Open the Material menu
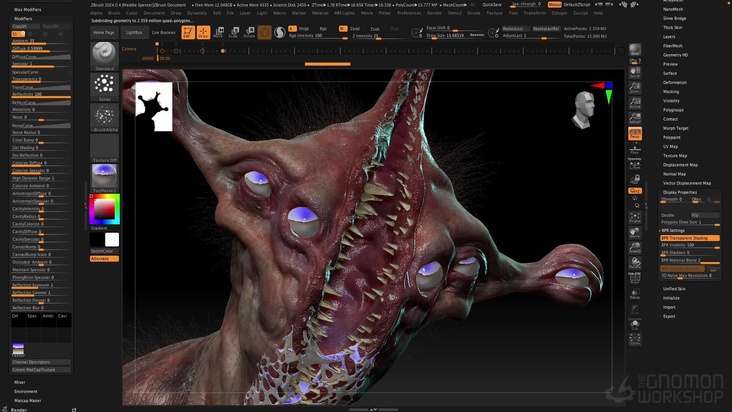 click(x=320, y=13)
